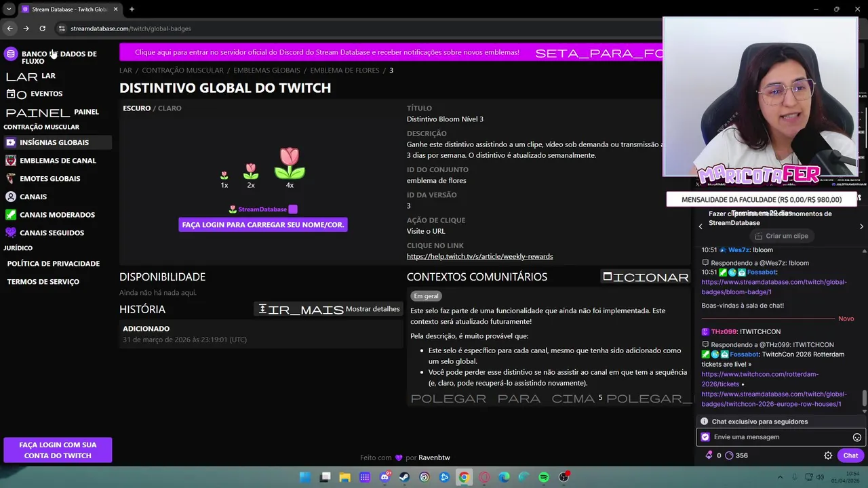Click the Emotes Globais sidebar icon
868x488 pixels.
coord(10,178)
